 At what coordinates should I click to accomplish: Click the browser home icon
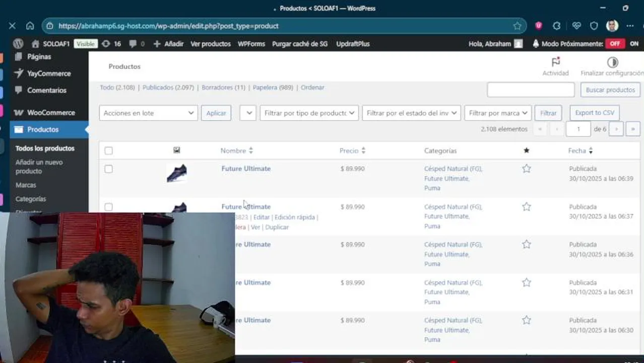(x=30, y=26)
